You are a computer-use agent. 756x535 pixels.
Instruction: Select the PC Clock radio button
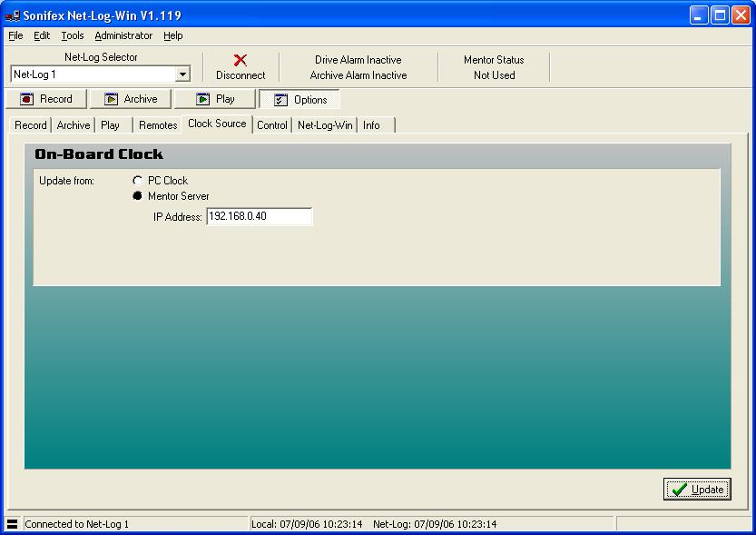[x=138, y=181]
